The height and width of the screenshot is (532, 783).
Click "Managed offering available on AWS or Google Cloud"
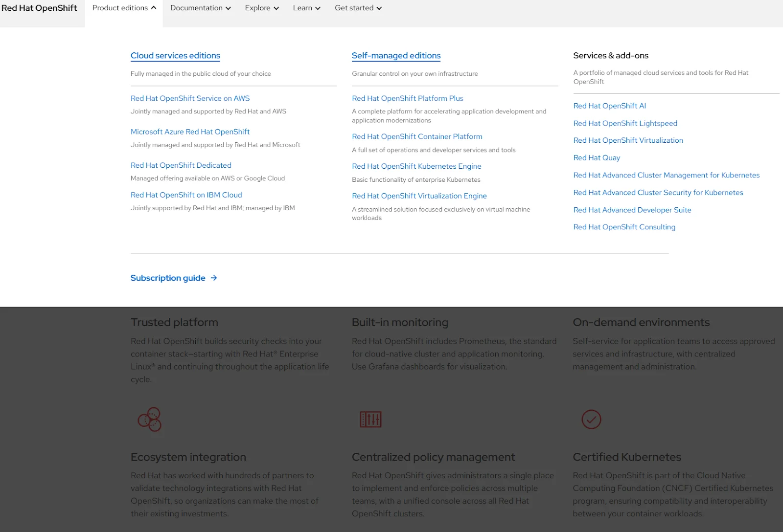[207, 178]
